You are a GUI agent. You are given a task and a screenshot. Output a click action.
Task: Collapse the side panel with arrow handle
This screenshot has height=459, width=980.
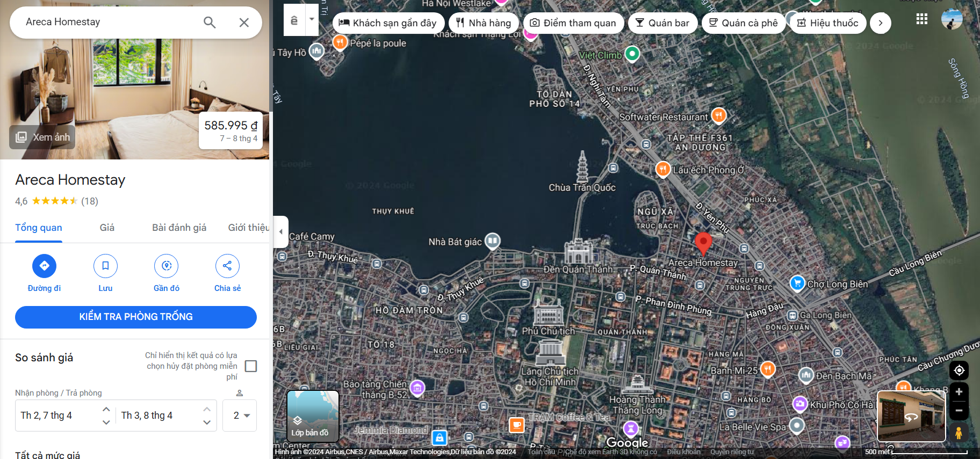pyautogui.click(x=280, y=232)
